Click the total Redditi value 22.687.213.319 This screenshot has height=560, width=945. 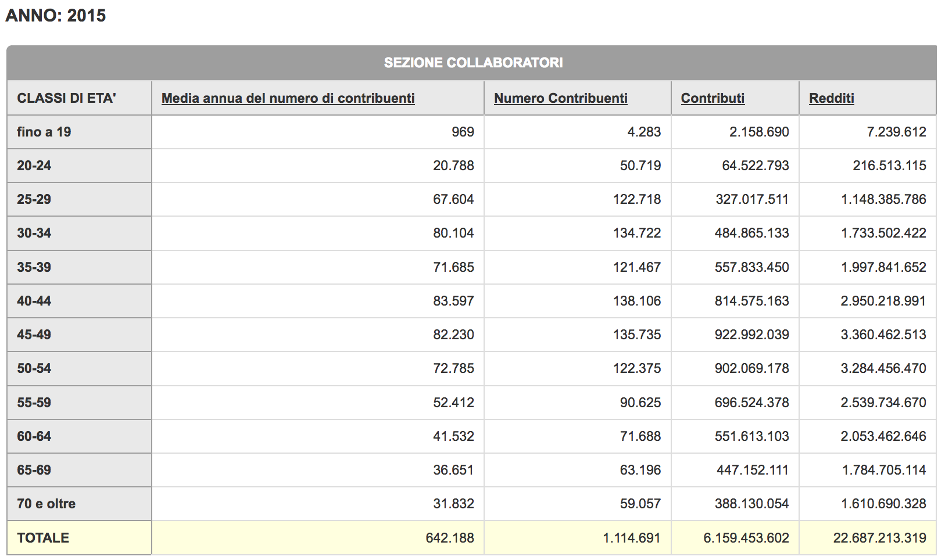click(879, 538)
